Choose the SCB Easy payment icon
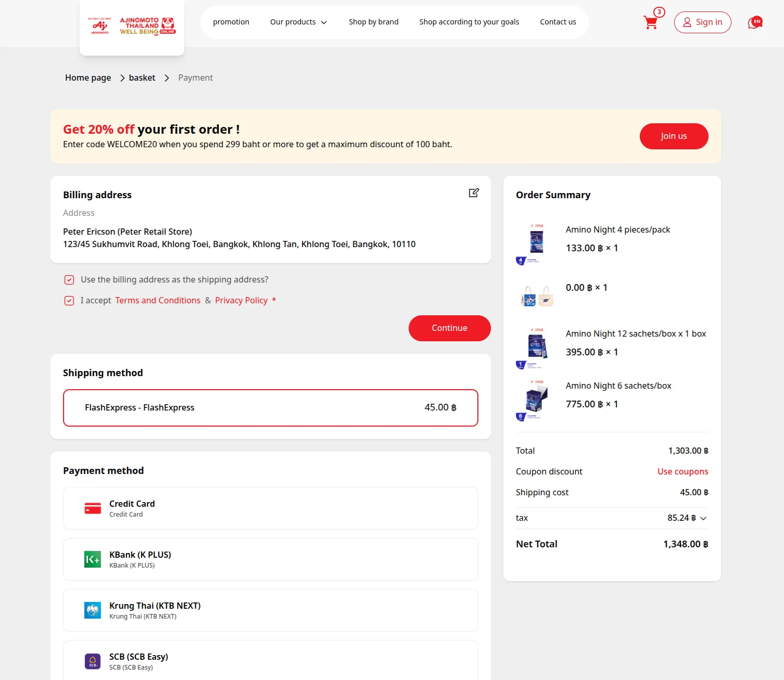784x680 pixels. click(x=93, y=661)
